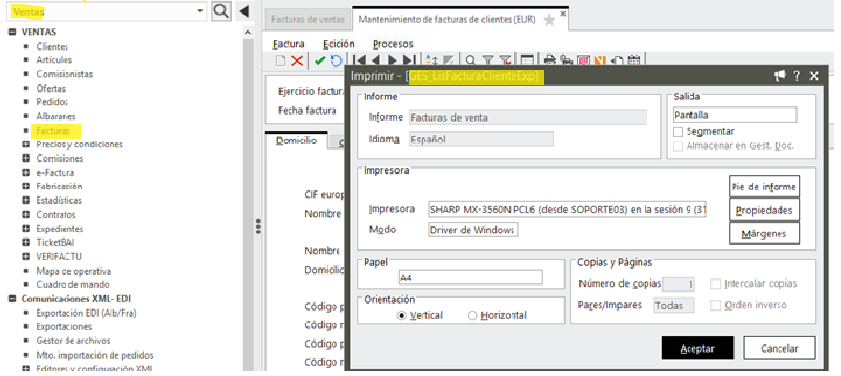
Task: Open Clientes in the sales tree
Action: pos(52,47)
